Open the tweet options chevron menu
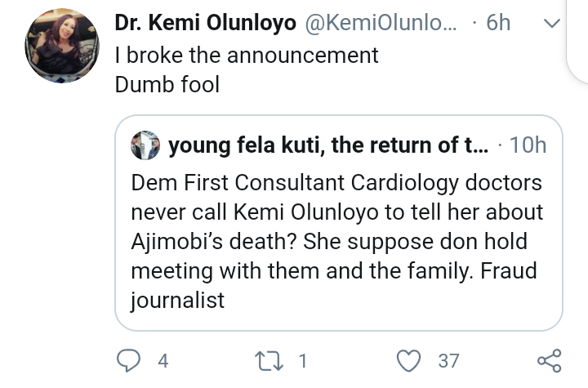Image resolution: width=588 pixels, height=388 pixels. [551, 25]
